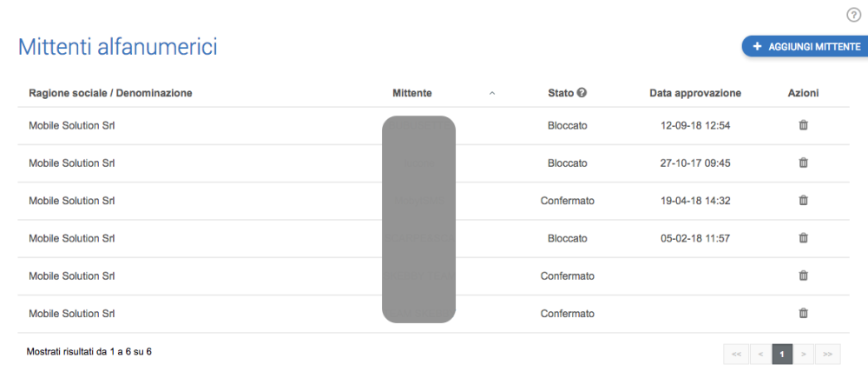Click the Ragione sociale / Denominazione header
Viewport: 868px width, 391px height.
pyautogui.click(x=110, y=93)
